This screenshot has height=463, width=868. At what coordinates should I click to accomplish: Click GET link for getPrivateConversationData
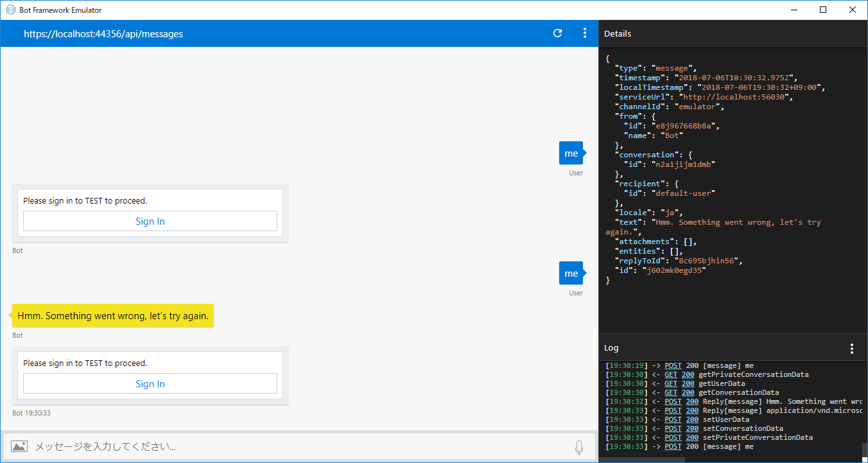[x=671, y=374]
